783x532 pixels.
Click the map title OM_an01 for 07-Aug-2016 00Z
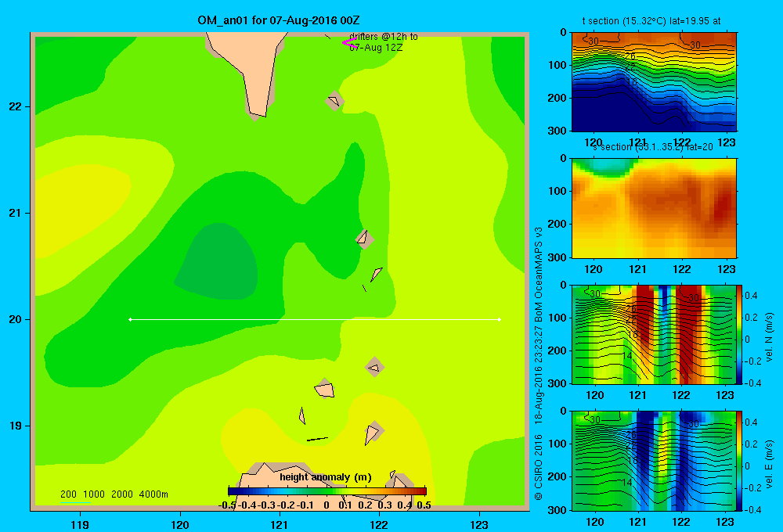tap(278, 20)
